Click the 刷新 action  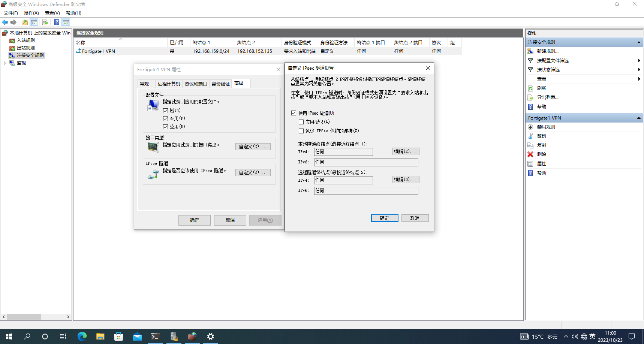tap(541, 88)
